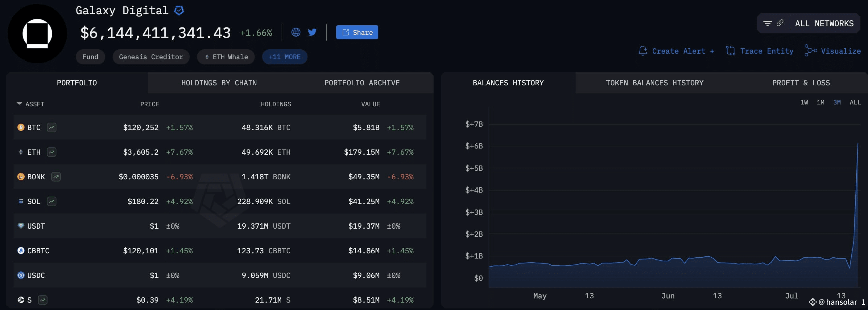Image resolution: width=868 pixels, height=310 pixels.
Task: Open Galaxy Digital's Twitter profile icon
Action: 312,32
